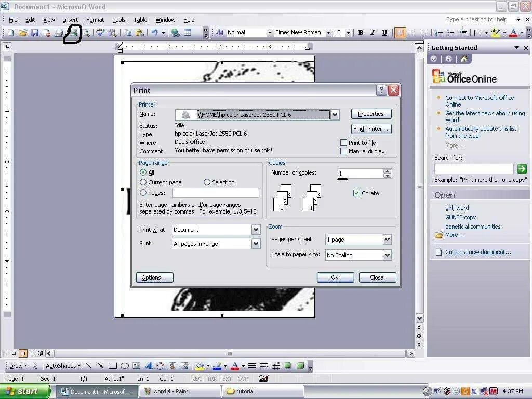The height and width of the screenshot is (399, 532).
Task: Select the Oval drawing tool
Action: pos(125,365)
